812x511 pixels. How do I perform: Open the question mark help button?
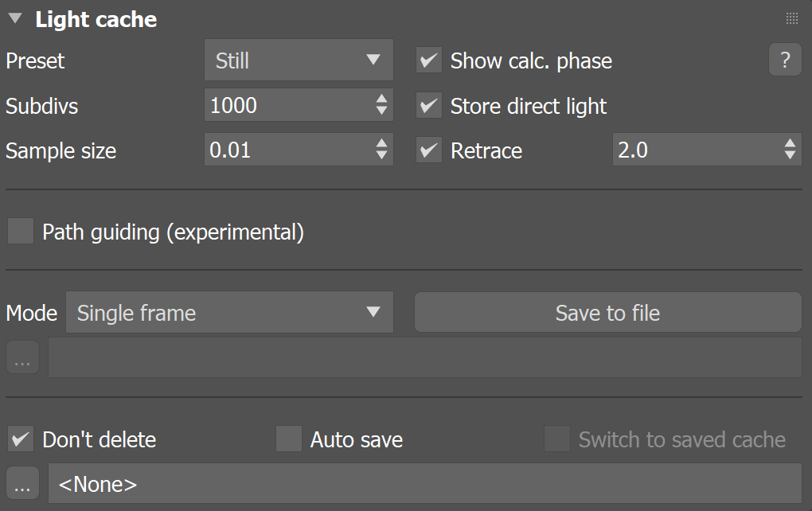[x=785, y=60]
